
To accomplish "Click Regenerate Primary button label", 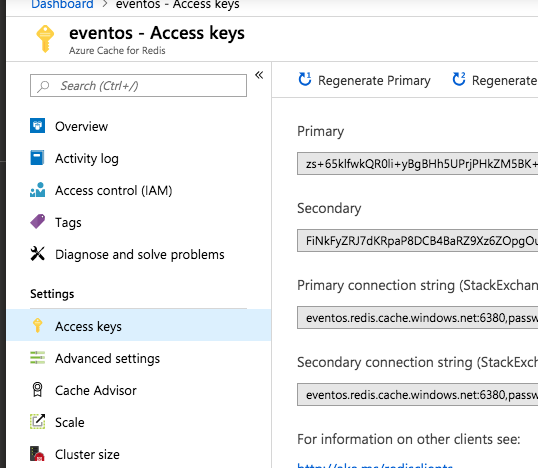I will click(x=374, y=81).
